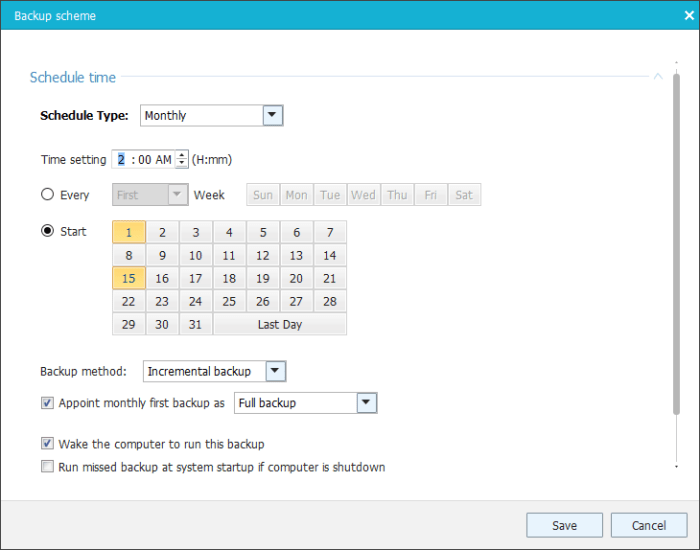Open the monthly first backup type dropdown
The height and width of the screenshot is (550, 700).
pyautogui.click(x=366, y=403)
